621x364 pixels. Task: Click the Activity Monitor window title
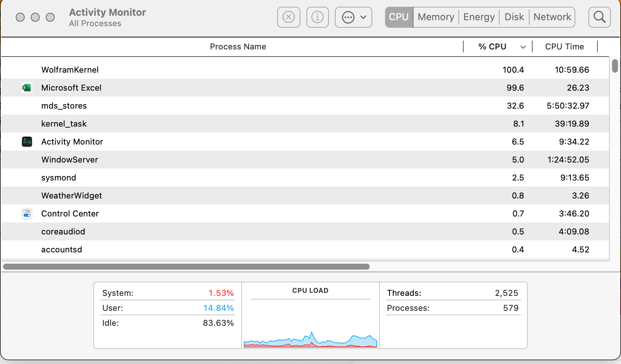(107, 12)
